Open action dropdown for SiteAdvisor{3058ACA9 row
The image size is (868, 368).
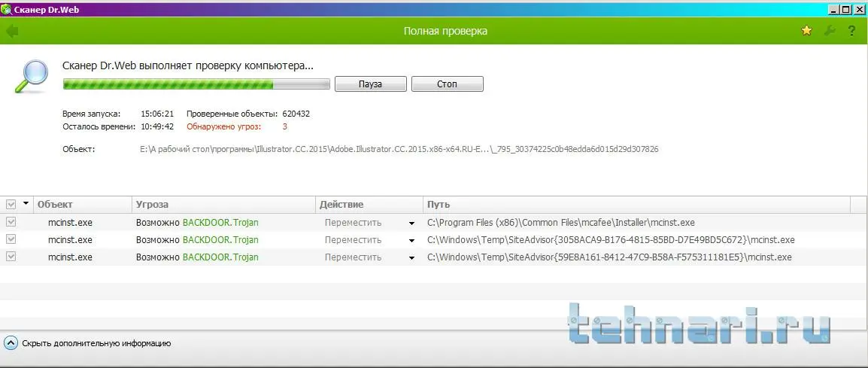coord(411,241)
